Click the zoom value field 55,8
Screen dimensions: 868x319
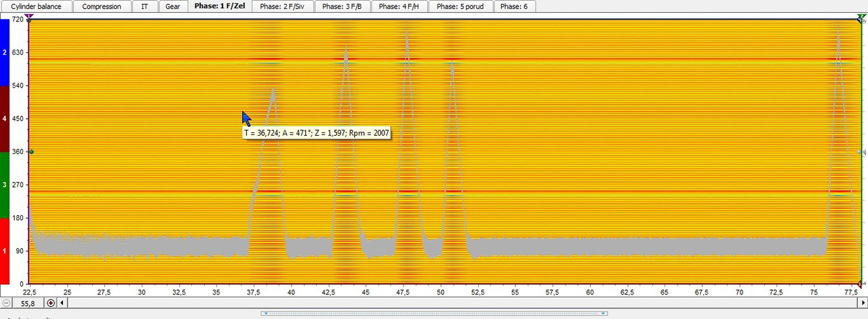[28, 303]
